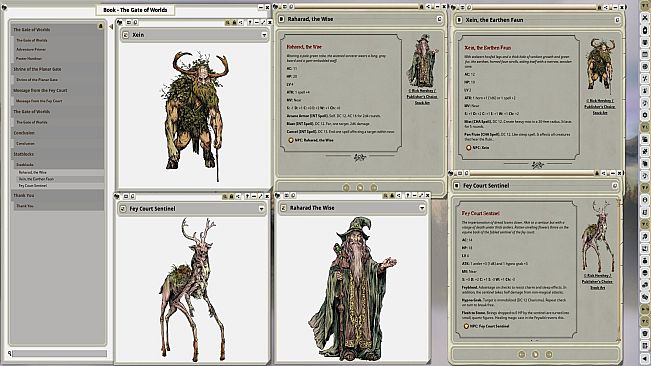The image size is (651, 366).
Task: Focus the Book index search field
Action: coord(59,354)
